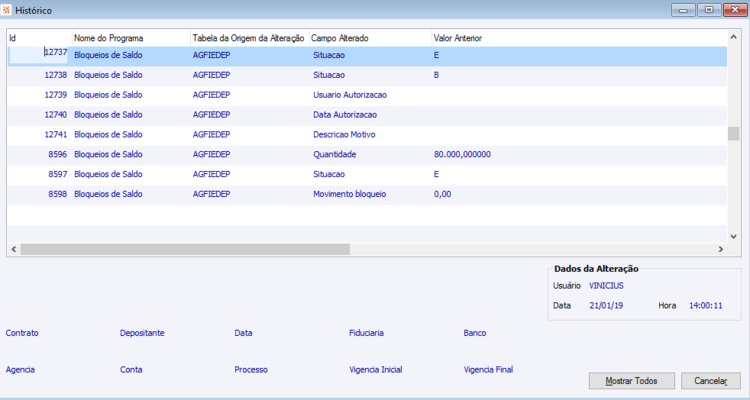Screen dimensions: 750x400
Task: Select row with Id 12739
Action: click(367, 95)
